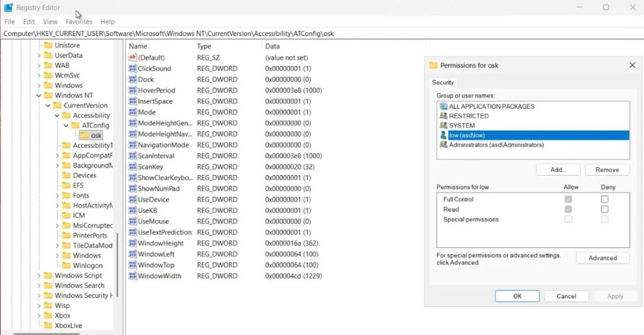This screenshot has width=644, height=335.
Task: Click the ClickSound DWORD value icon
Action: click(133, 69)
